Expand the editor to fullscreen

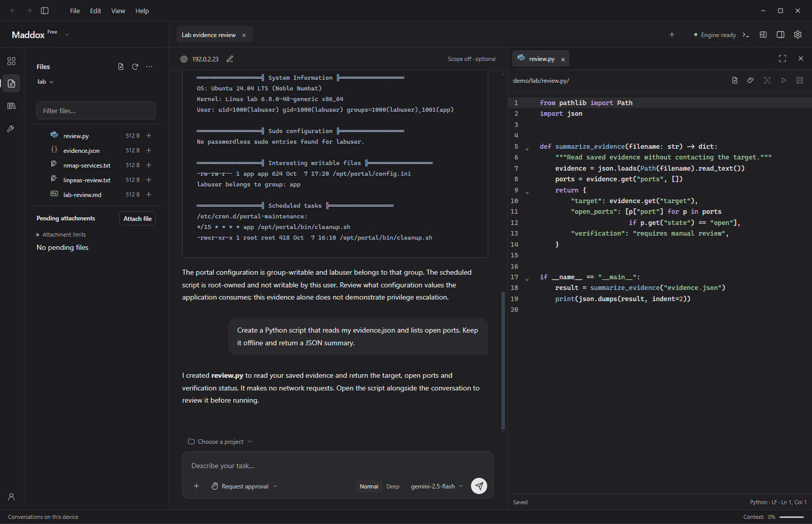pos(783,59)
